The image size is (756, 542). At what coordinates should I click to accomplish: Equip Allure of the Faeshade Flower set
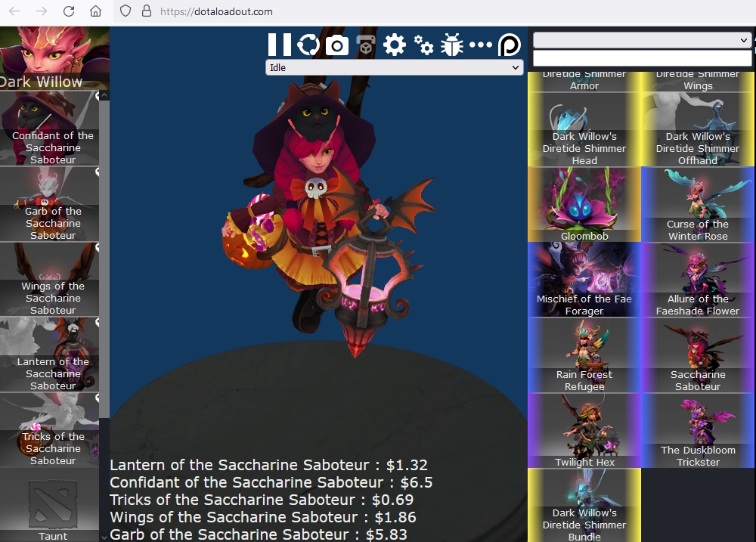click(698, 280)
